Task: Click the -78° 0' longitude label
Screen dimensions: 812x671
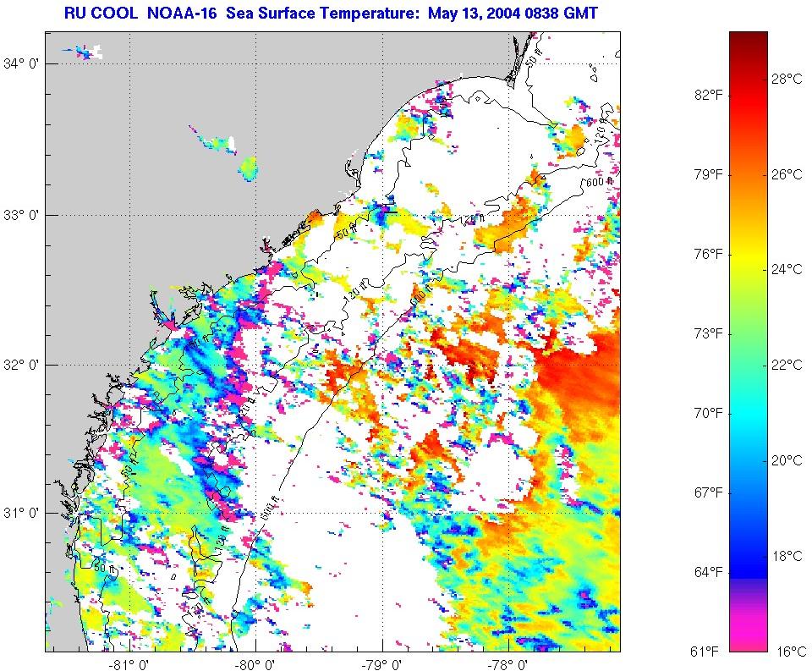Action: tap(509, 664)
